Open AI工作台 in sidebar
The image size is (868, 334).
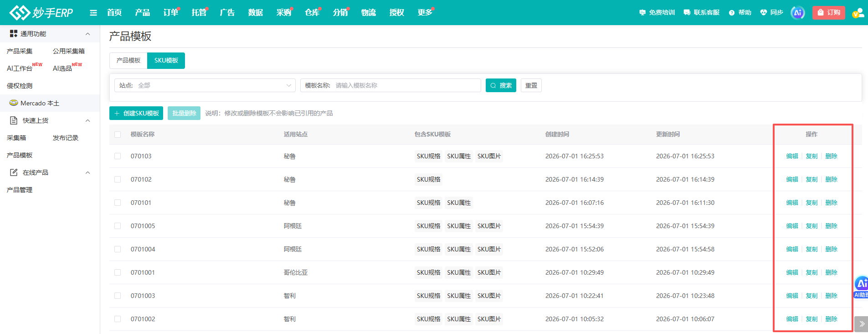[x=20, y=68]
